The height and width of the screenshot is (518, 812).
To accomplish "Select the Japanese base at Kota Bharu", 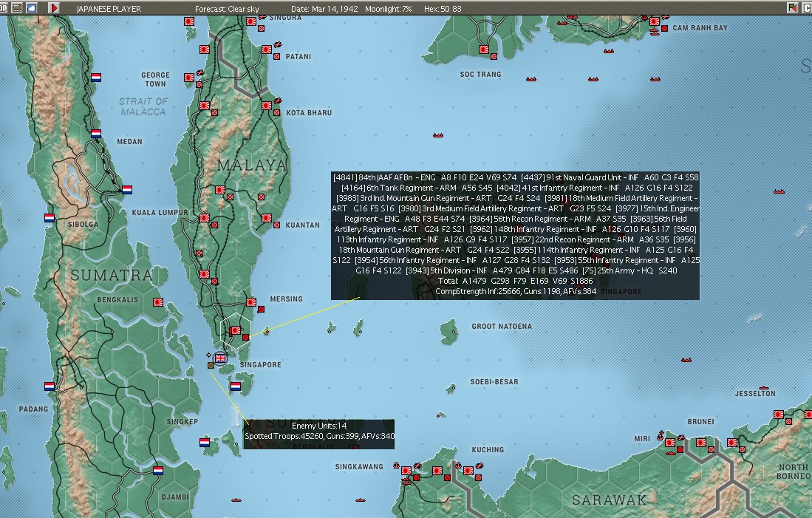I will [267, 105].
